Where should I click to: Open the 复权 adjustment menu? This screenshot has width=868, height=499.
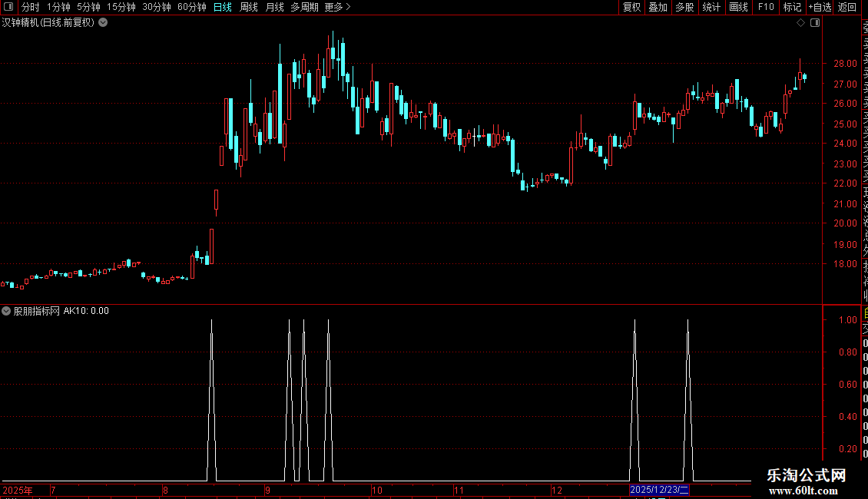(x=631, y=7)
